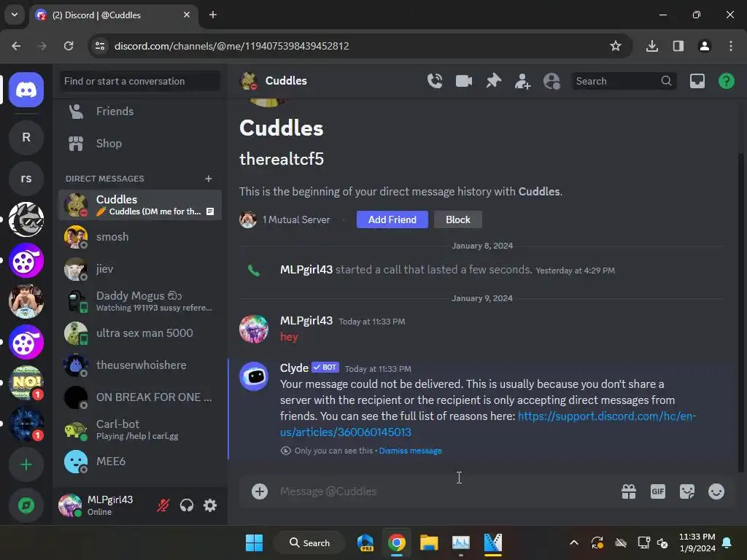Click the chat Search field
This screenshot has height=560, width=747.
pos(623,81)
